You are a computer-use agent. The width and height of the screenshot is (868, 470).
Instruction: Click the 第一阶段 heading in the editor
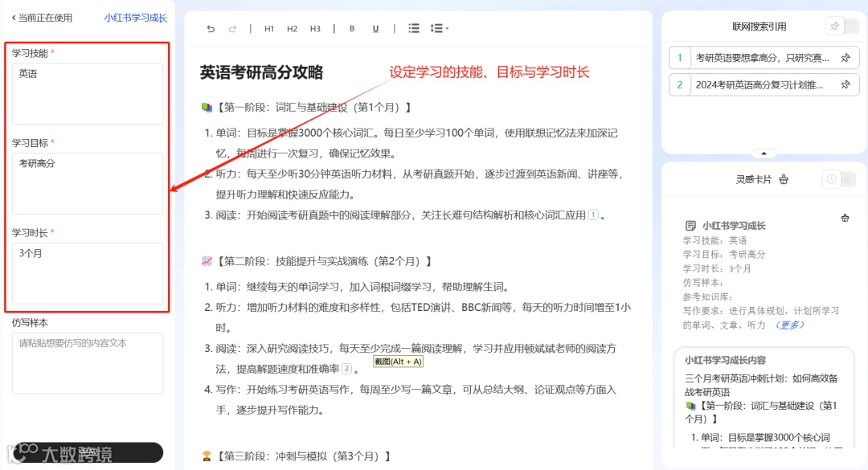click(308, 108)
